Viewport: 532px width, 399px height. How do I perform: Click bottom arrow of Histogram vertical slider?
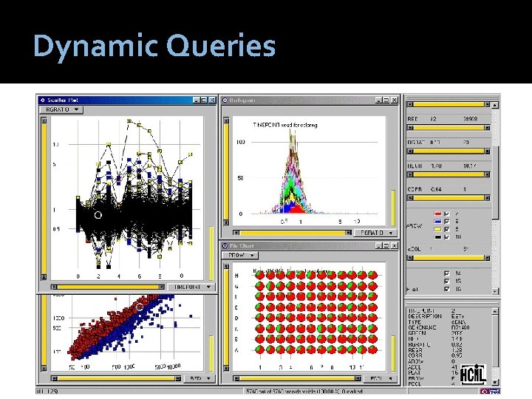click(226, 222)
